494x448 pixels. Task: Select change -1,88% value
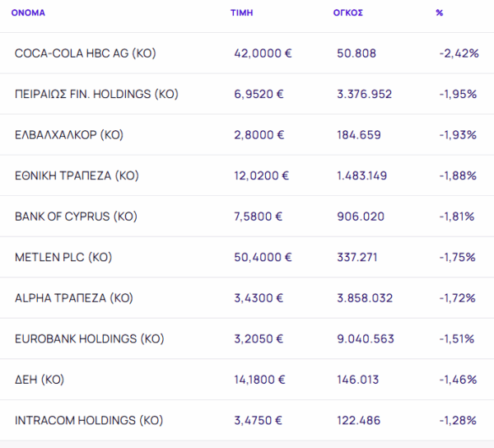click(458, 175)
